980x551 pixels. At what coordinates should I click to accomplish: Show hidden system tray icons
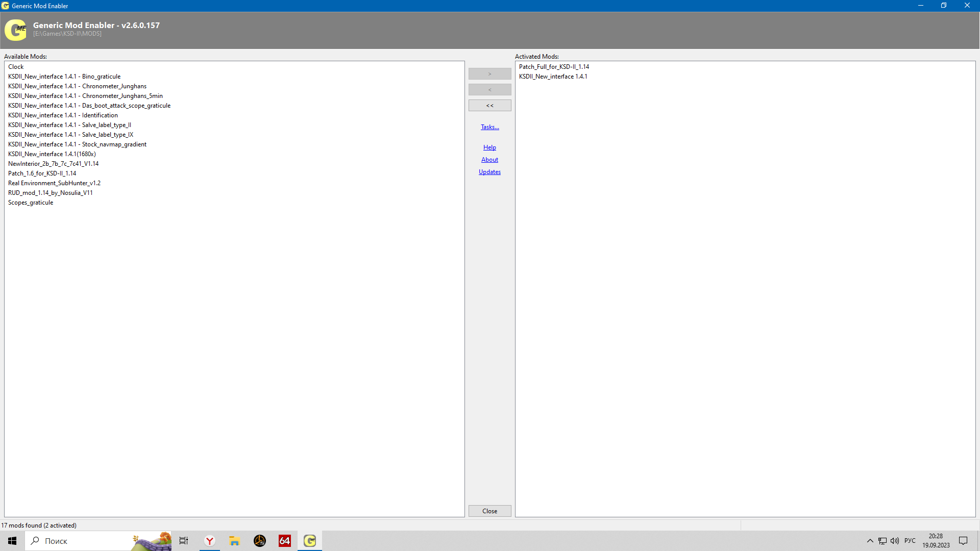pyautogui.click(x=870, y=541)
